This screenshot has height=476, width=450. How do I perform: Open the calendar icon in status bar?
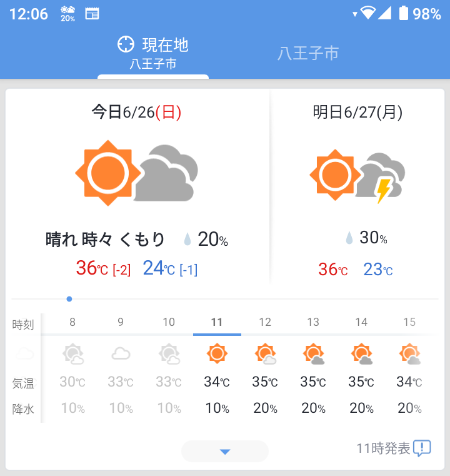[x=92, y=14]
